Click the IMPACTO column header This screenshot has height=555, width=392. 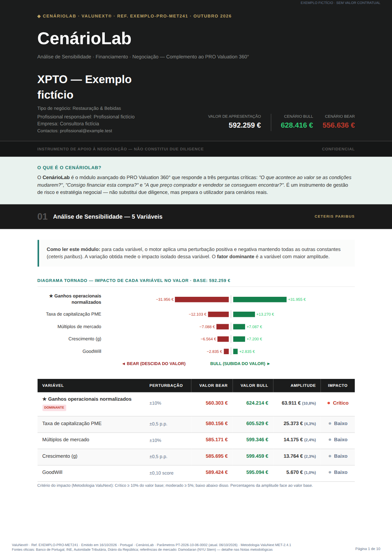pos(338,385)
